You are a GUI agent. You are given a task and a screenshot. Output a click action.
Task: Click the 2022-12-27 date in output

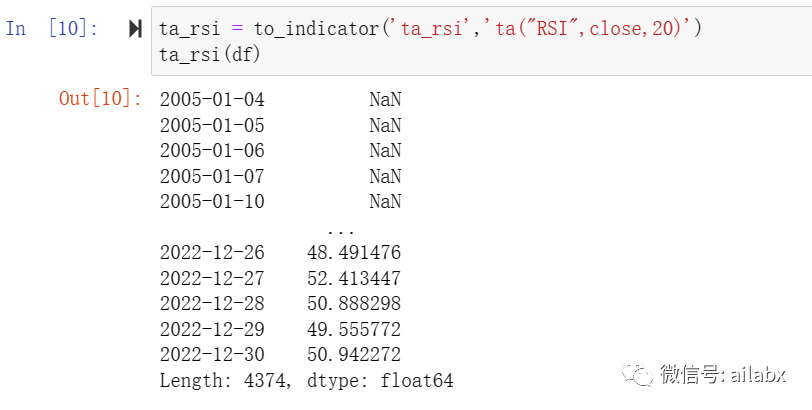(212, 279)
